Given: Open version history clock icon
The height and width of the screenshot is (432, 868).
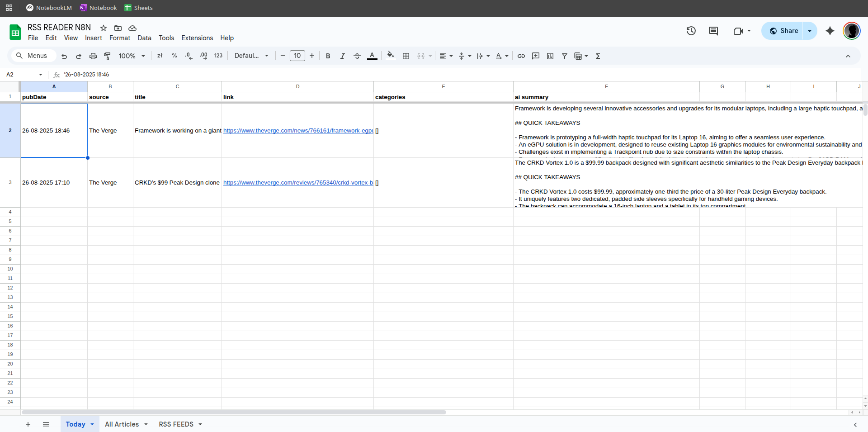Looking at the screenshot, I should [x=691, y=31].
